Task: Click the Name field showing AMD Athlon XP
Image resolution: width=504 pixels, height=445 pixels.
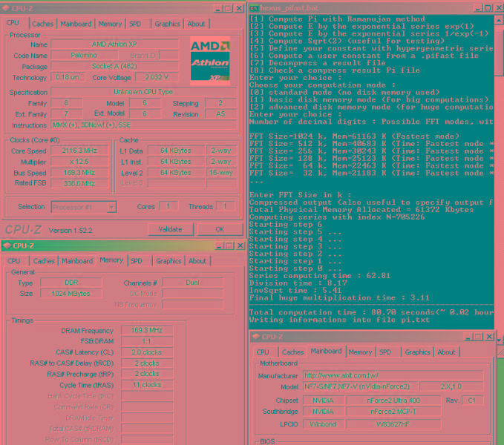Action: click(114, 44)
